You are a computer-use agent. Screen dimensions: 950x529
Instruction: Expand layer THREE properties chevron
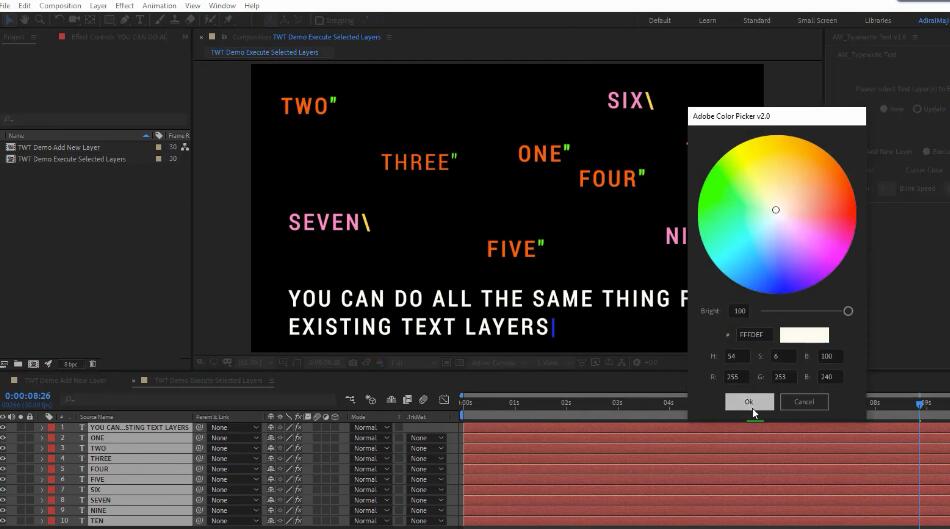tap(42, 459)
